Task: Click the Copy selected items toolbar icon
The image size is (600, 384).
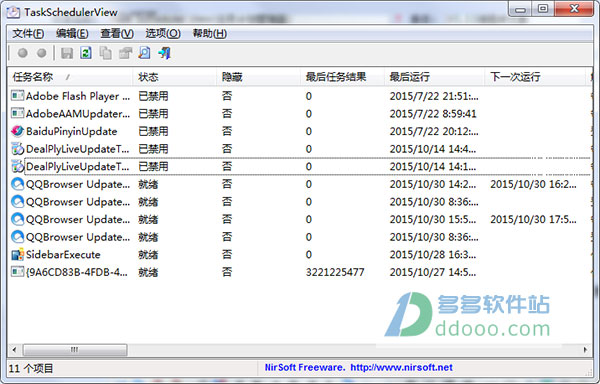Action: pyautogui.click(x=106, y=53)
